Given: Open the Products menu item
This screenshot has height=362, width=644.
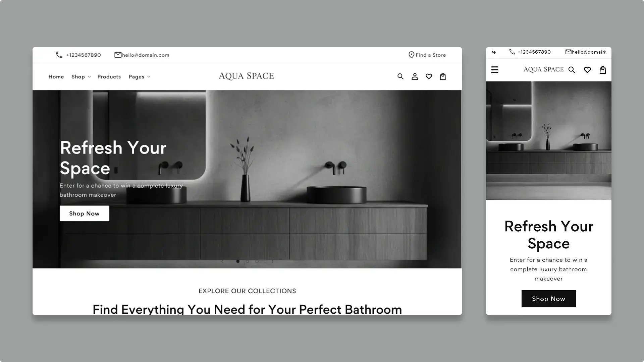Looking at the screenshot, I should [109, 77].
